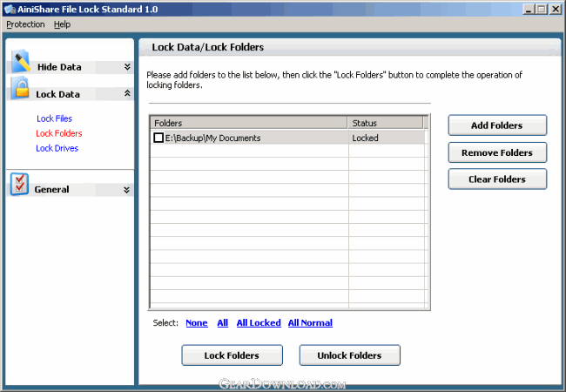The width and height of the screenshot is (566, 392).
Task: Select None link
Action: (197, 322)
